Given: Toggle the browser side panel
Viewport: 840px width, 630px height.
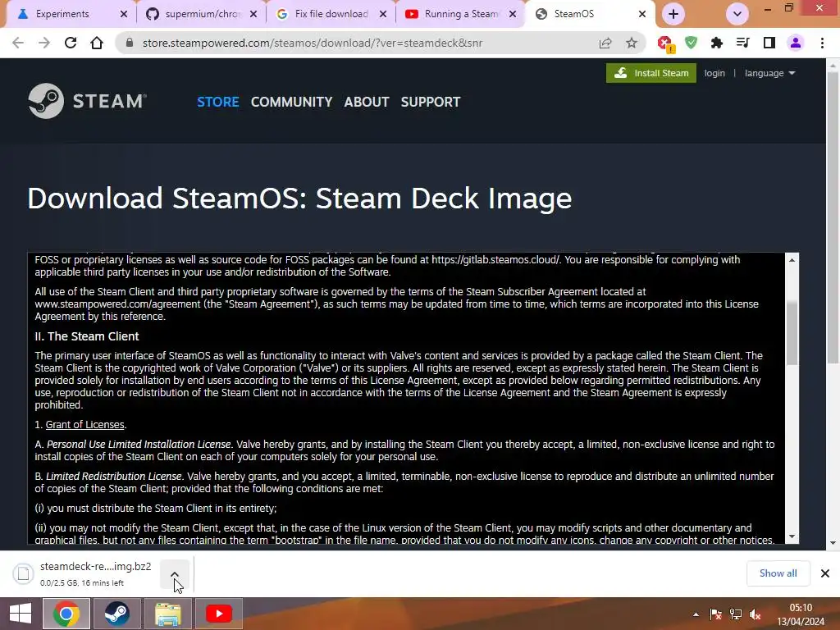Looking at the screenshot, I should 769,43.
